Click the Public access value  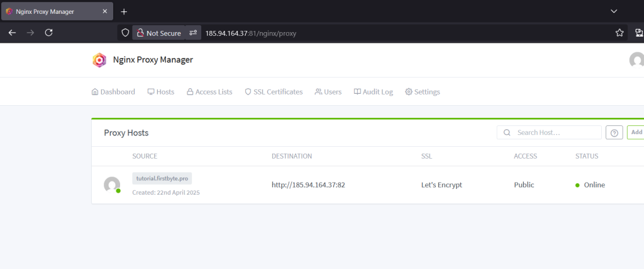click(x=524, y=185)
